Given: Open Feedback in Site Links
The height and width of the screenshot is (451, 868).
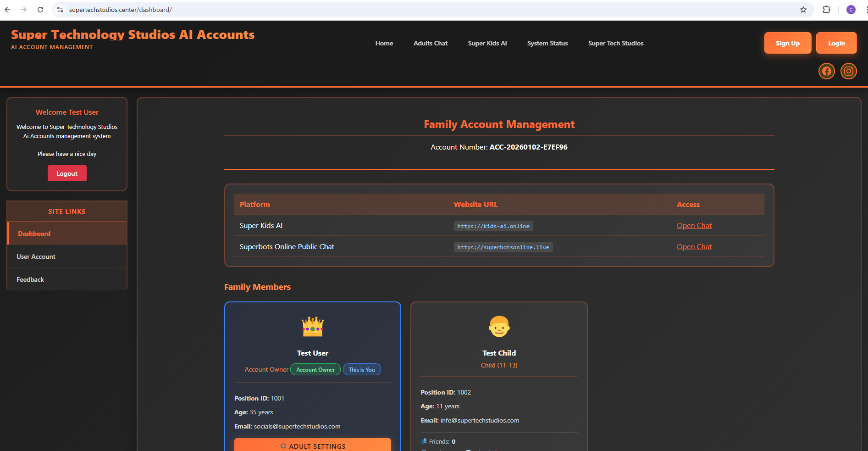Looking at the screenshot, I should tap(67, 279).
